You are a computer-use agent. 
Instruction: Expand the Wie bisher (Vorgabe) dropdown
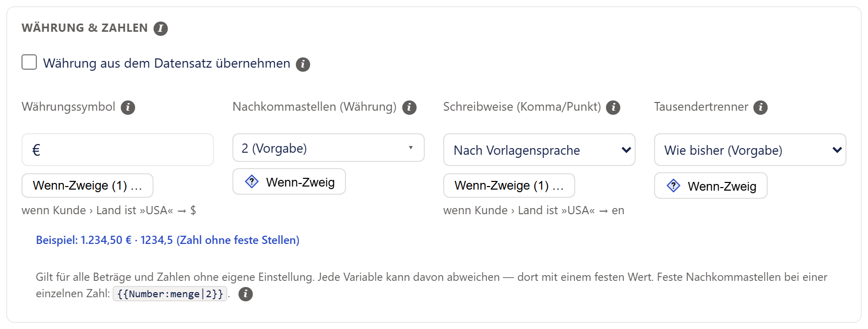(750, 150)
